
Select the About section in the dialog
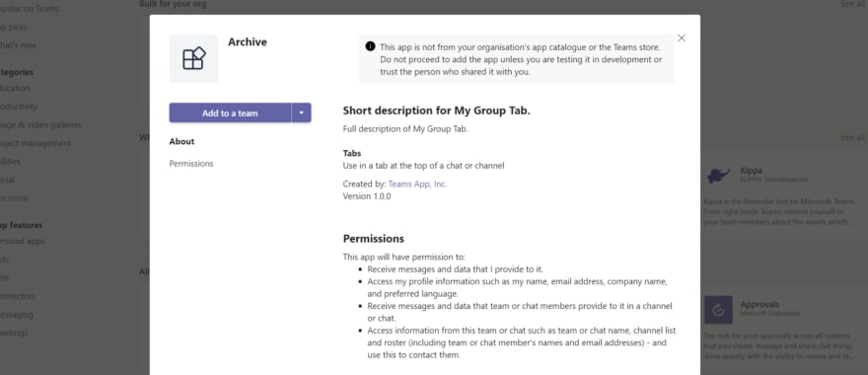(x=181, y=141)
